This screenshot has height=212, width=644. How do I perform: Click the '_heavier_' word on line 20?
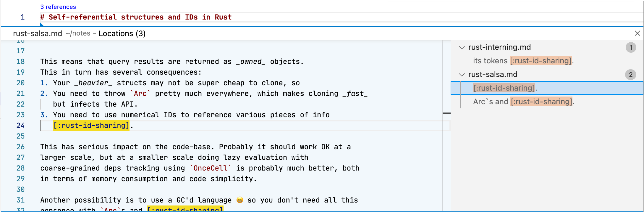pos(93,83)
